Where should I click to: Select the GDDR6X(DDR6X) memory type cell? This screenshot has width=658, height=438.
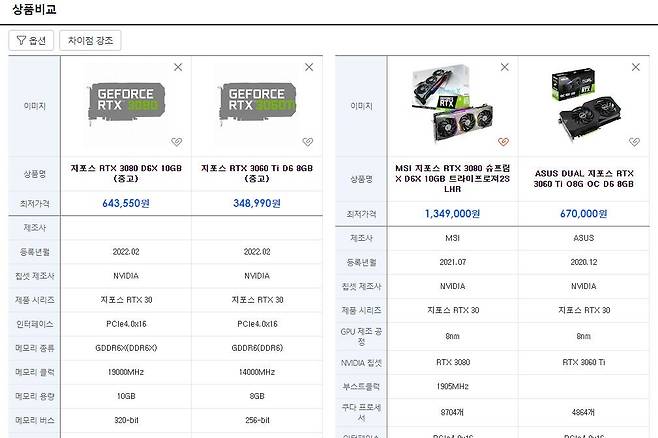coord(126,348)
